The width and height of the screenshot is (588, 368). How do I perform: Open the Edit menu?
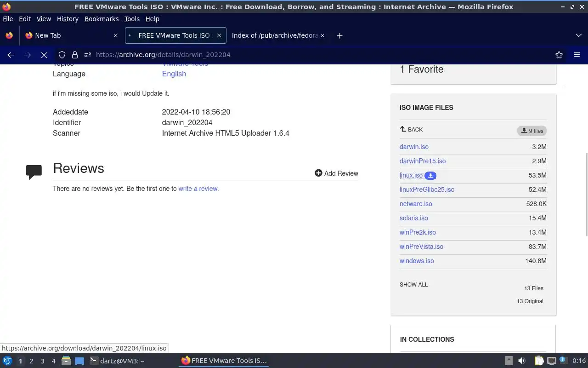point(25,19)
